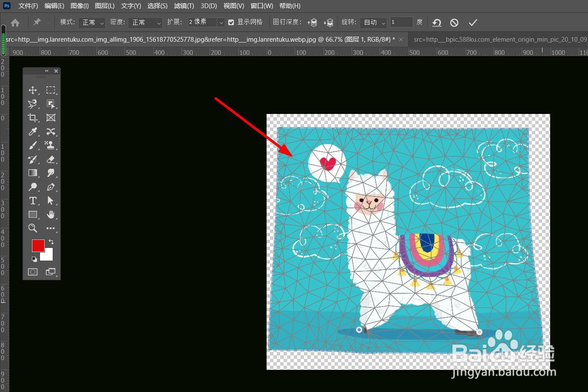Move pin depth backward

tap(328, 23)
